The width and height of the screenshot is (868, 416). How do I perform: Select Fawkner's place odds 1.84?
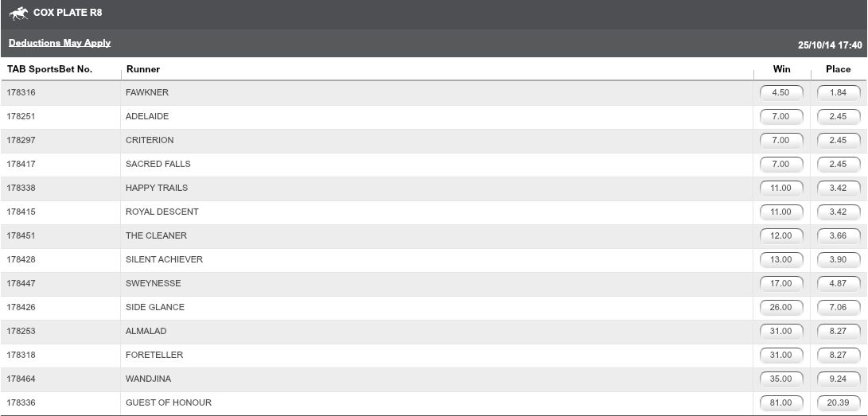[x=838, y=92]
